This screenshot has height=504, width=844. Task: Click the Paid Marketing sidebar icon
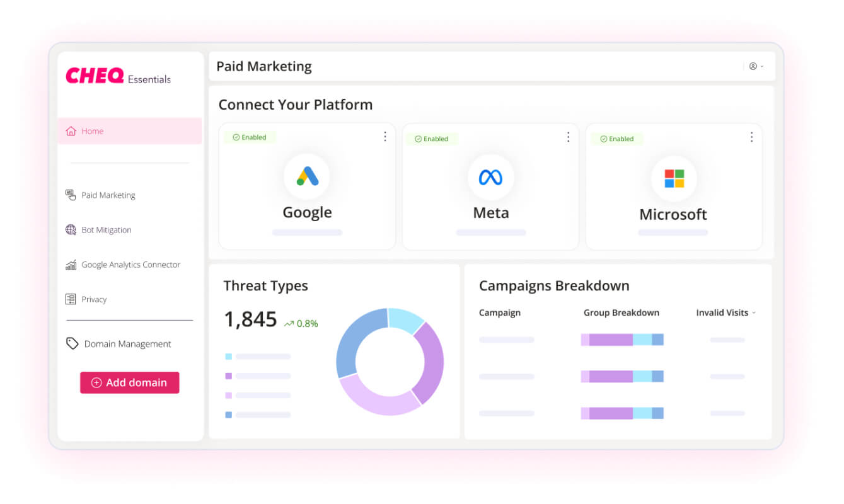click(x=71, y=195)
